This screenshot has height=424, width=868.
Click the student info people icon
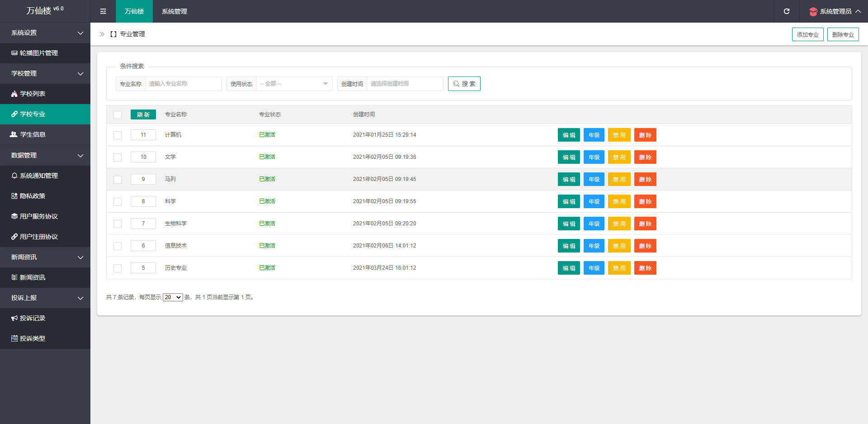(14, 134)
